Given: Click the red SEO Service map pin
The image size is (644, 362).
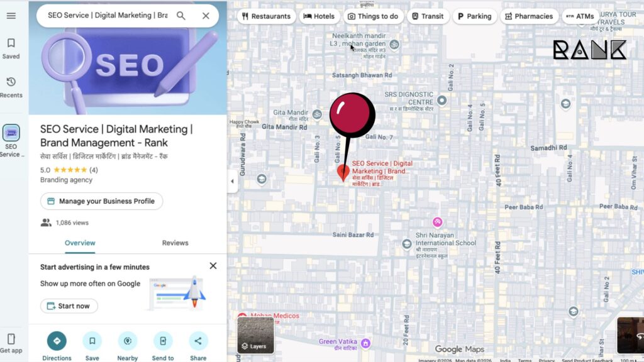Looking at the screenshot, I should click(343, 172).
